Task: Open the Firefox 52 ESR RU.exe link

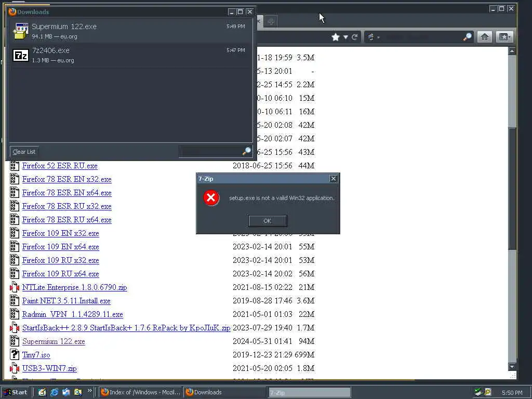Action: coord(60,166)
